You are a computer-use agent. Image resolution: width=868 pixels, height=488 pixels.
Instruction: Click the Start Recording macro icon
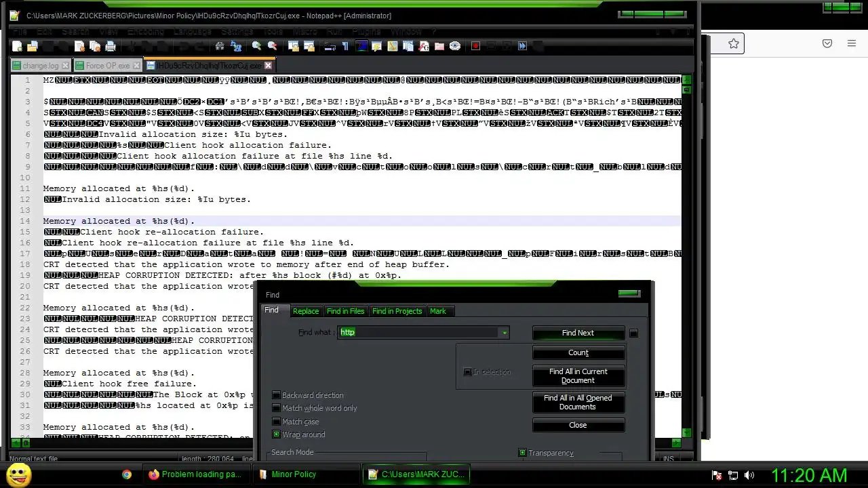[475, 46]
